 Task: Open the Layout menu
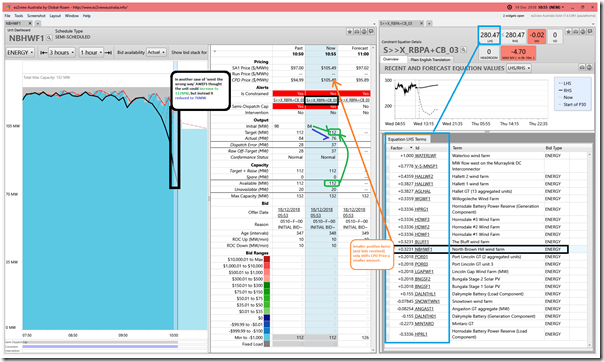pos(55,16)
